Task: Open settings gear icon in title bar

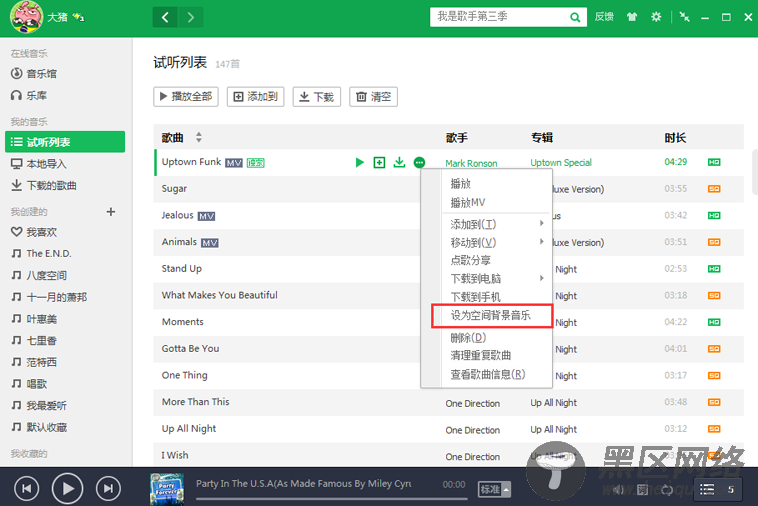Action: (x=656, y=17)
